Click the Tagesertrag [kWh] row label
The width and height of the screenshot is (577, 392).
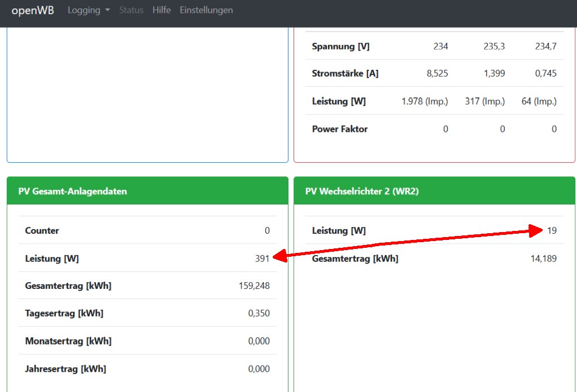[x=64, y=313]
